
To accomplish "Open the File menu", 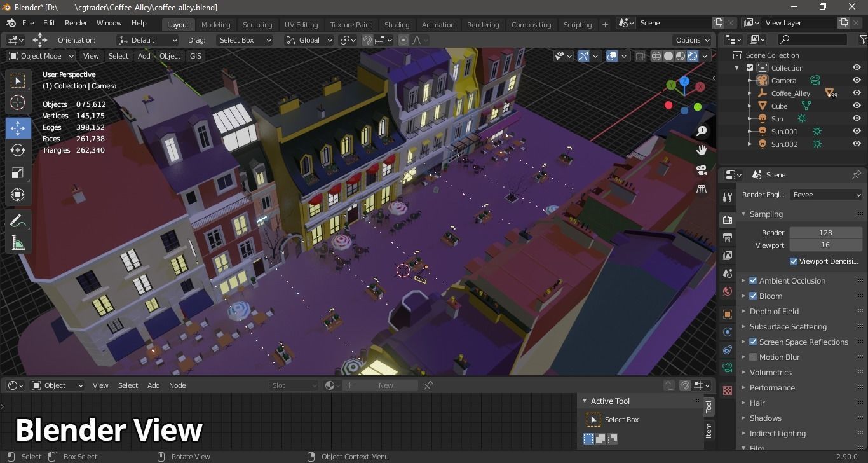I will click(28, 23).
